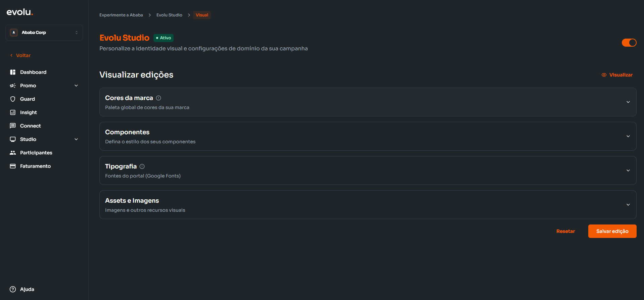Click the Resetar button
This screenshot has height=300, width=644.
point(565,231)
